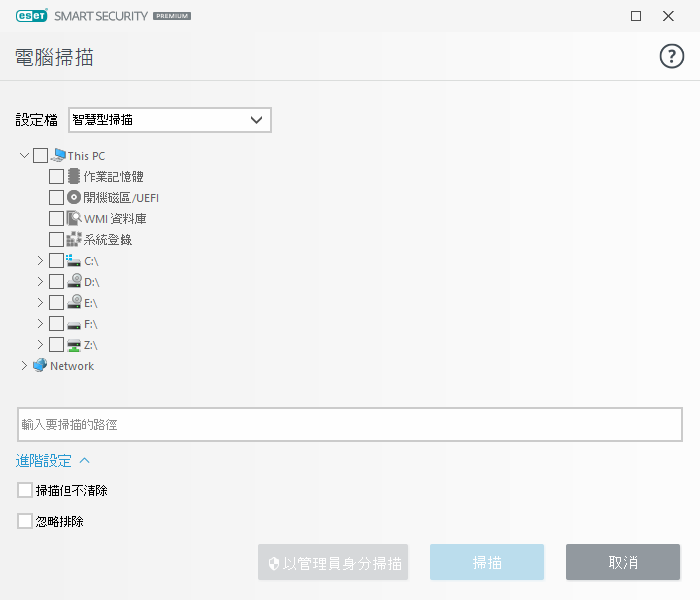This screenshot has width=700, height=600.
Task: Click the Z:\ network drive icon
Action: tap(73, 344)
